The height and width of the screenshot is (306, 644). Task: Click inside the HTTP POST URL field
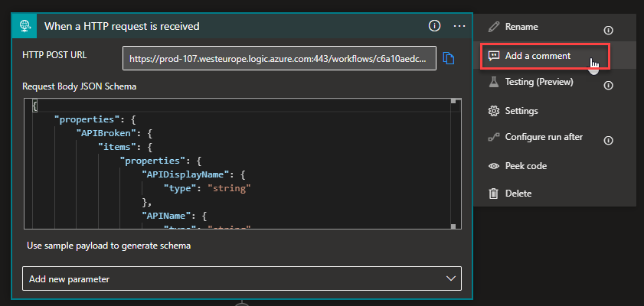279,58
